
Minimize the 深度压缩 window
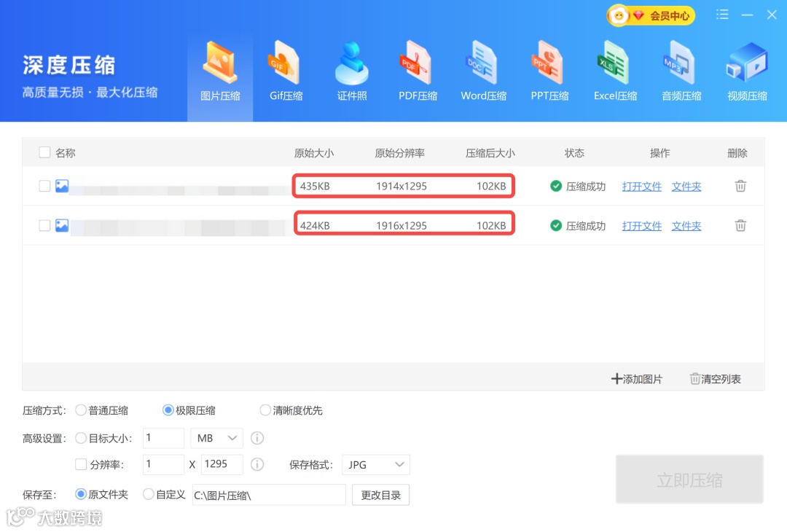pos(748,15)
